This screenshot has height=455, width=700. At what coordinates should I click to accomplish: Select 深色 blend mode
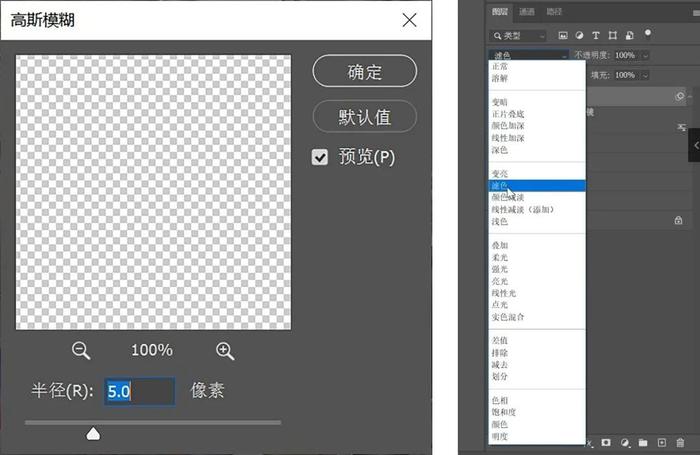[500, 150]
